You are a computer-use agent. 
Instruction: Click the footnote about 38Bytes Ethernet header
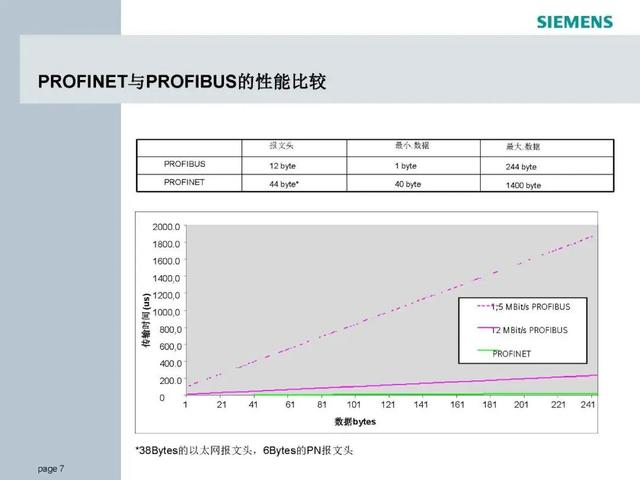[244, 451]
